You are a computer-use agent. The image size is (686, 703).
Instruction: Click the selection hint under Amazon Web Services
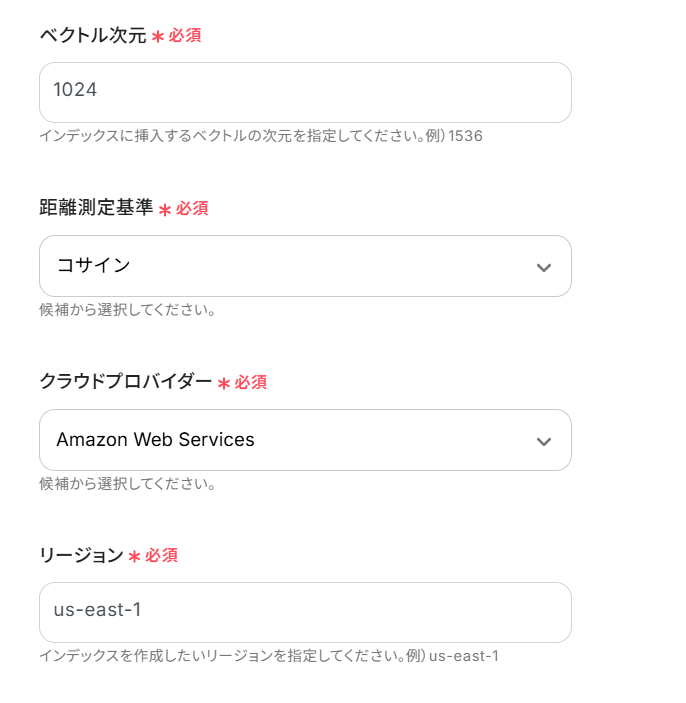coord(128,484)
